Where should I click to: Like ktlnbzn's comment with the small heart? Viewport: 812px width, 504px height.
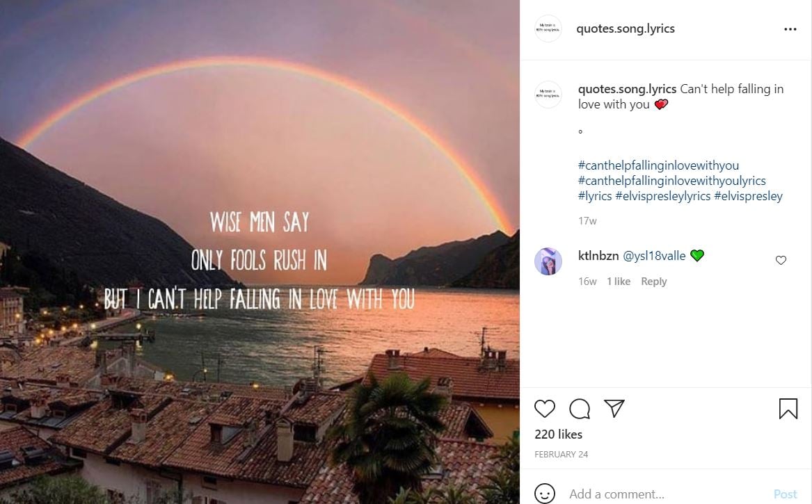(x=781, y=260)
